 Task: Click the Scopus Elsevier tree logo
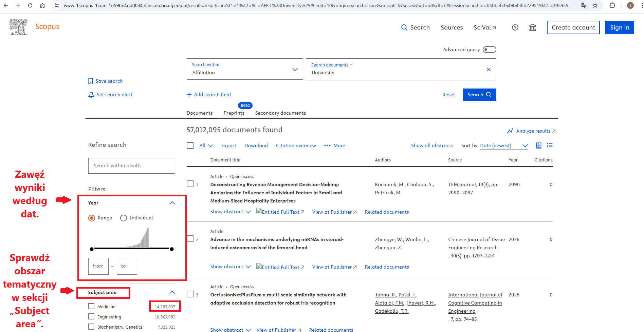click(x=18, y=27)
